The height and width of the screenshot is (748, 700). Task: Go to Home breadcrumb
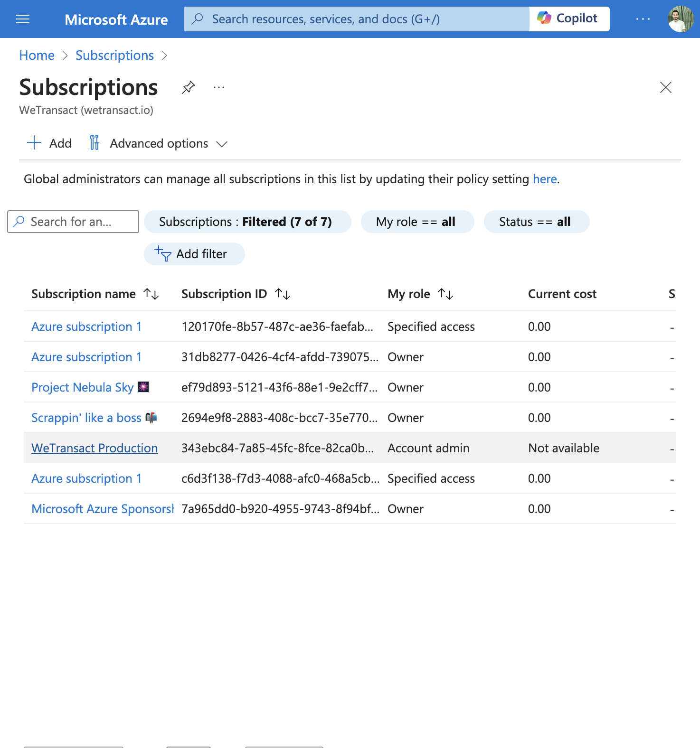[x=37, y=55]
